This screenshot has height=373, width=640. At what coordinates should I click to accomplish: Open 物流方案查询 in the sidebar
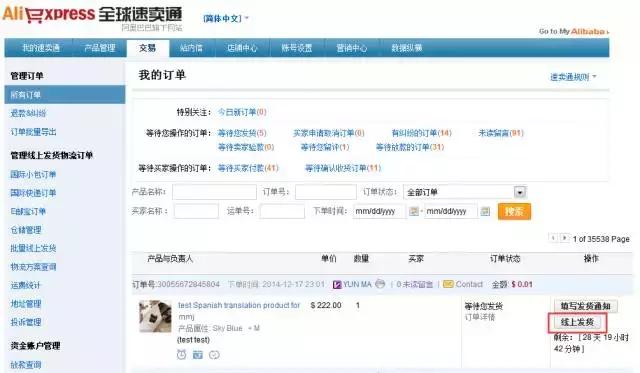33,267
